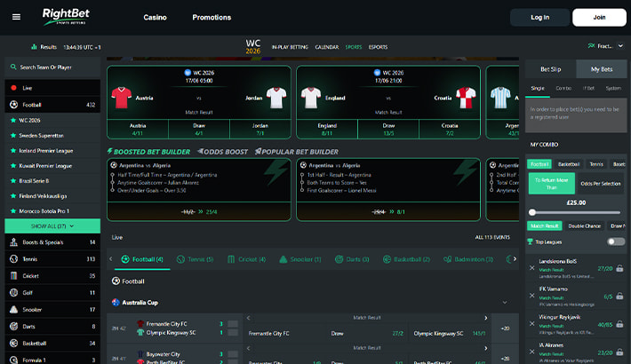
Task: Click the Formula 1 icon in sidebar
Action: click(x=13, y=360)
